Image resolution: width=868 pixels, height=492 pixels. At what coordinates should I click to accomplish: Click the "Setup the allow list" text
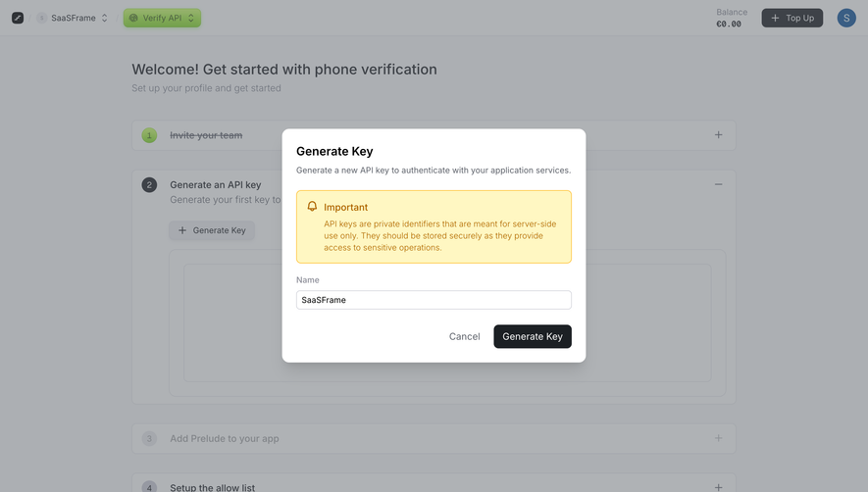(212, 487)
